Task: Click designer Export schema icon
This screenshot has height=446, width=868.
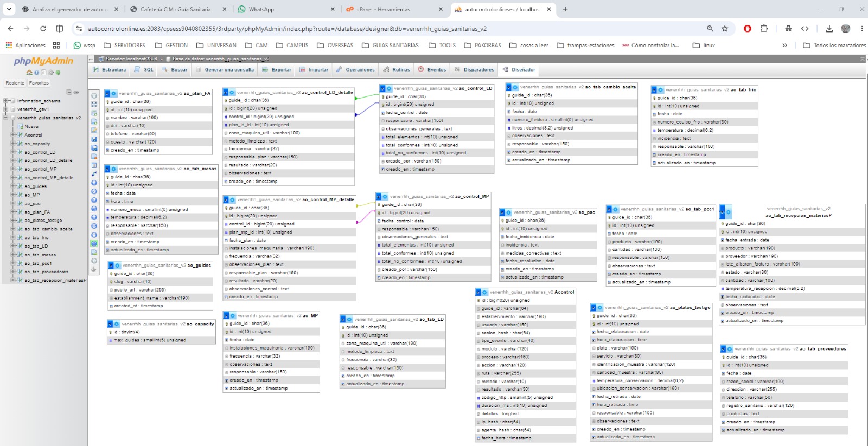Action: point(94,251)
